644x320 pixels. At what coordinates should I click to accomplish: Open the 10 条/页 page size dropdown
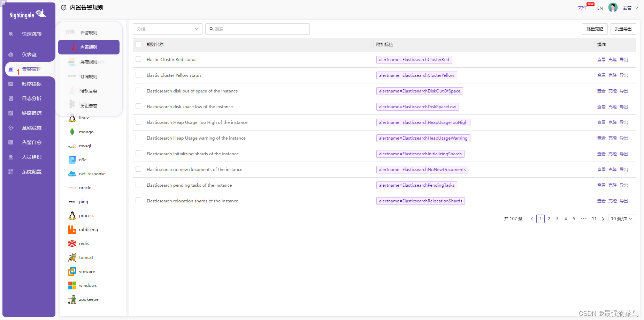(622, 219)
